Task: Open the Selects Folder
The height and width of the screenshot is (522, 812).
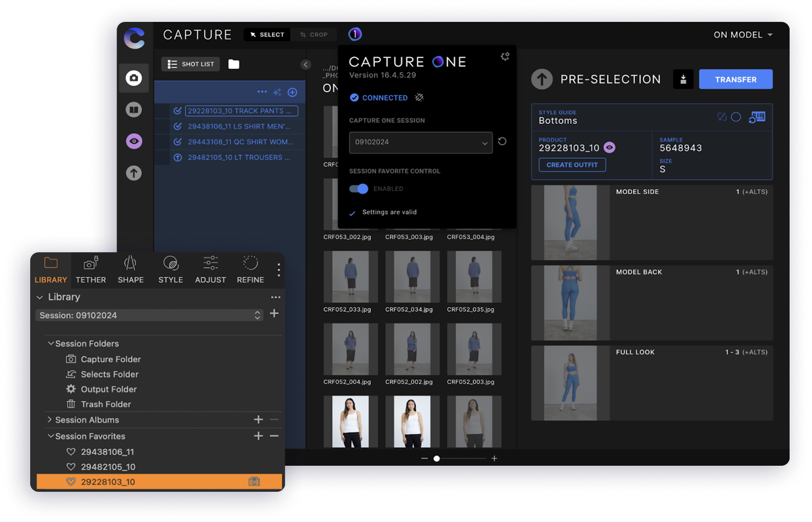Action: 102,374
